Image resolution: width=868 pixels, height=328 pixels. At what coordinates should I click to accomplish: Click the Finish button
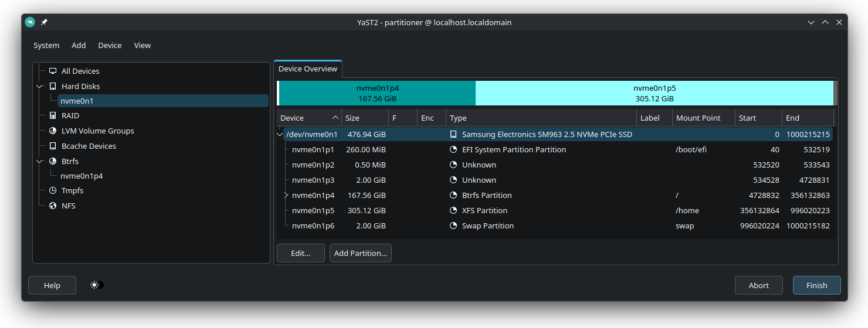click(x=817, y=285)
